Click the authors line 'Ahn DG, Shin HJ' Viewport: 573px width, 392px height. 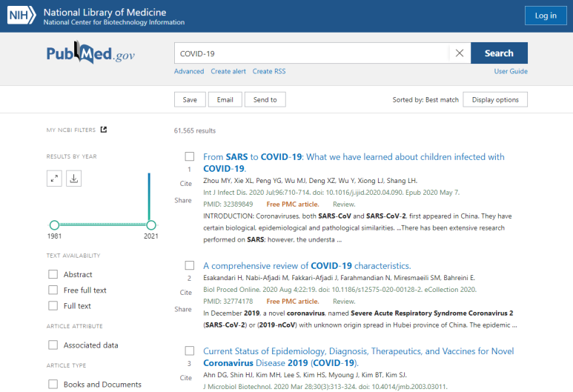pyautogui.click(x=305, y=375)
